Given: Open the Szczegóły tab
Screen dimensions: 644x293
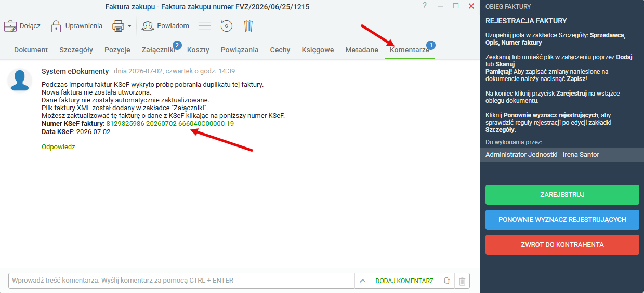Looking at the screenshot, I should (76, 50).
